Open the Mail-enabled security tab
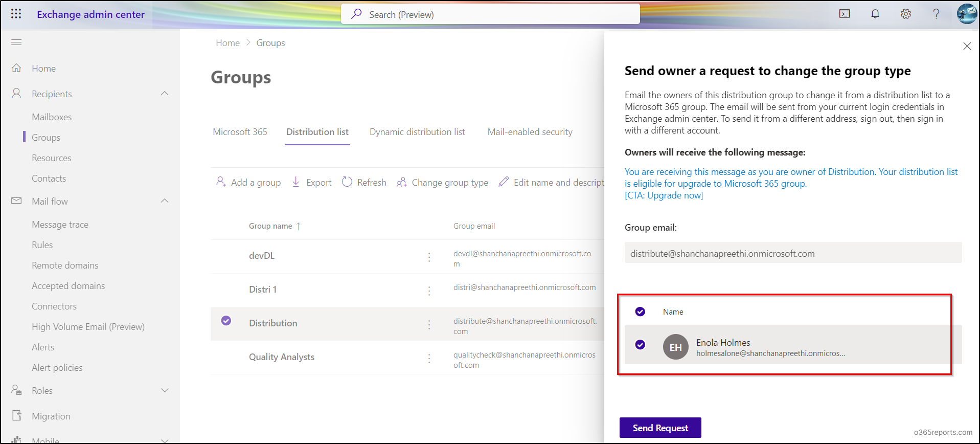 point(530,132)
